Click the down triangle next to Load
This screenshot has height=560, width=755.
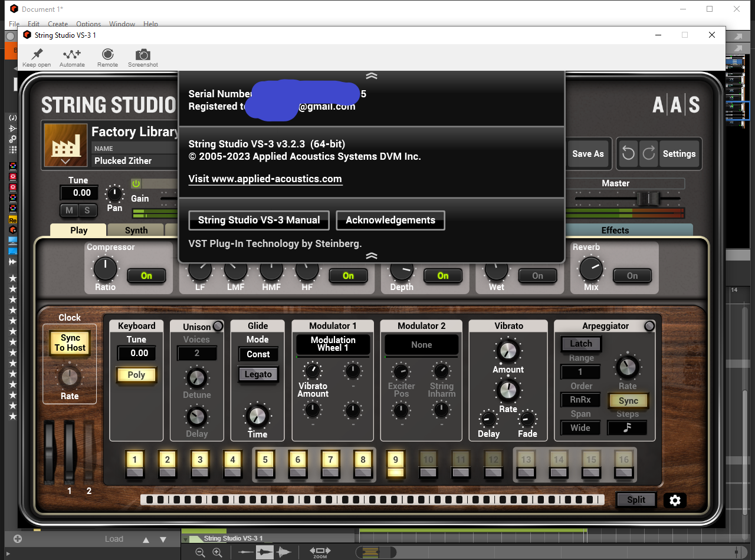pyautogui.click(x=163, y=539)
